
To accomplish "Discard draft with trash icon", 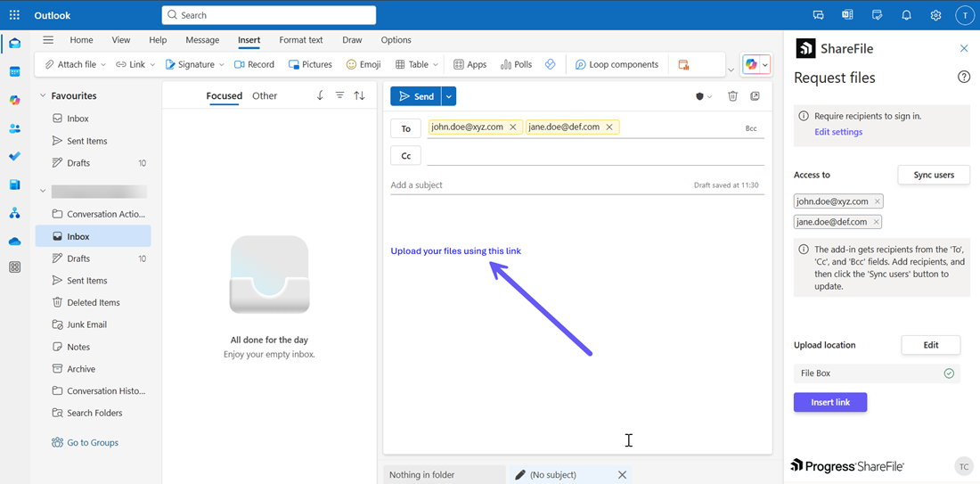I will (732, 96).
